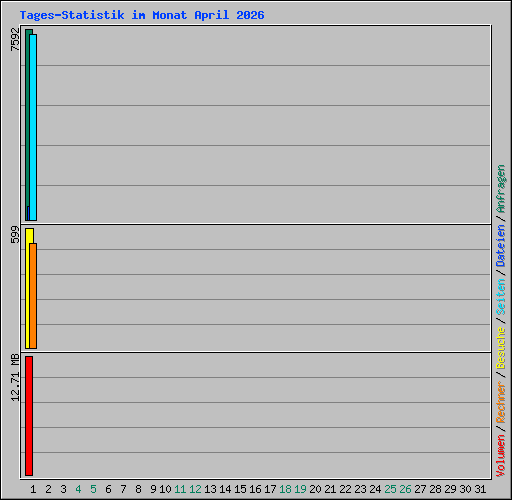Click day '13' on the x-axis
The height and width of the screenshot is (500, 512).
[x=210, y=489]
